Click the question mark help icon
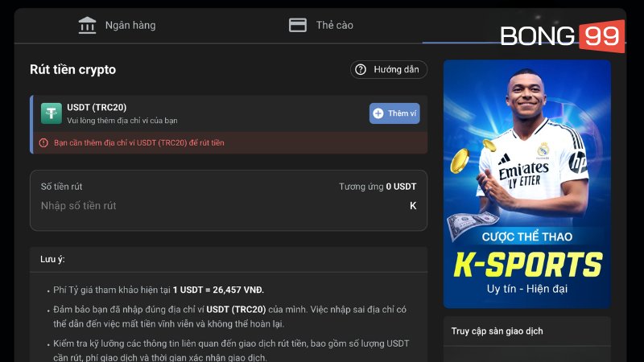Viewport: 644px width, 362px height. click(x=361, y=70)
